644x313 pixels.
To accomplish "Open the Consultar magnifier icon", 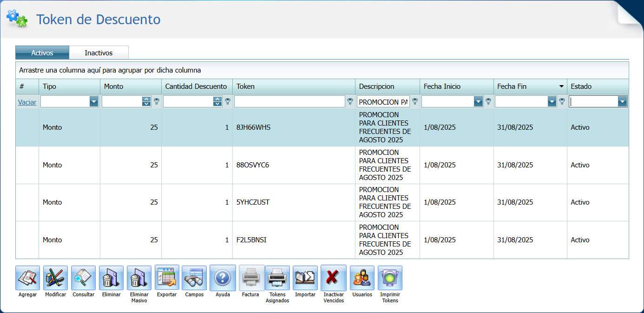I will pyautogui.click(x=83, y=278).
